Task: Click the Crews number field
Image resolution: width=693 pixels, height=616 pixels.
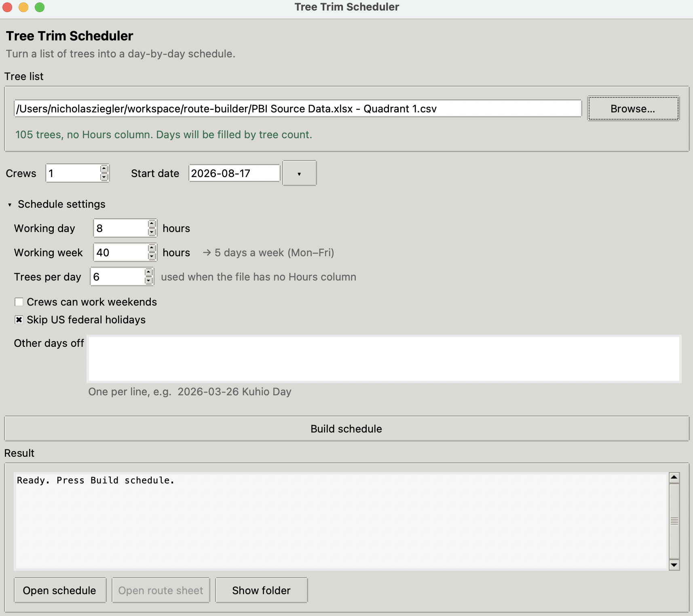Action: click(73, 173)
